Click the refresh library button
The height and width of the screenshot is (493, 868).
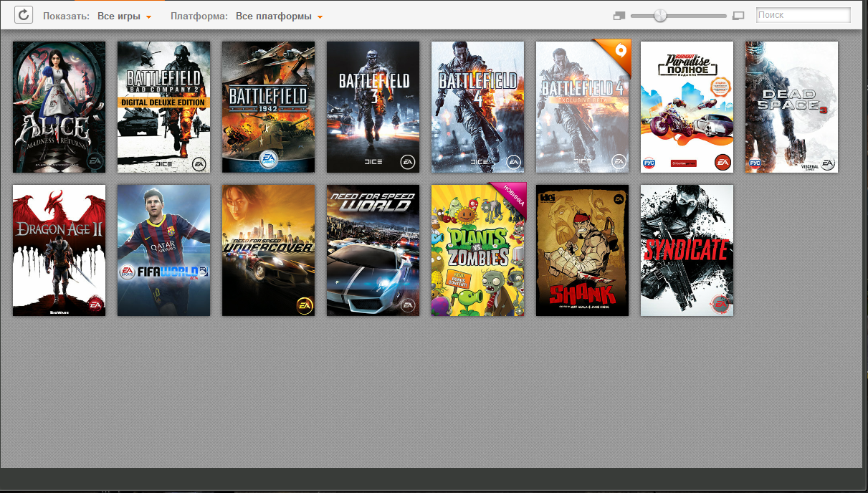pos(24,14)
